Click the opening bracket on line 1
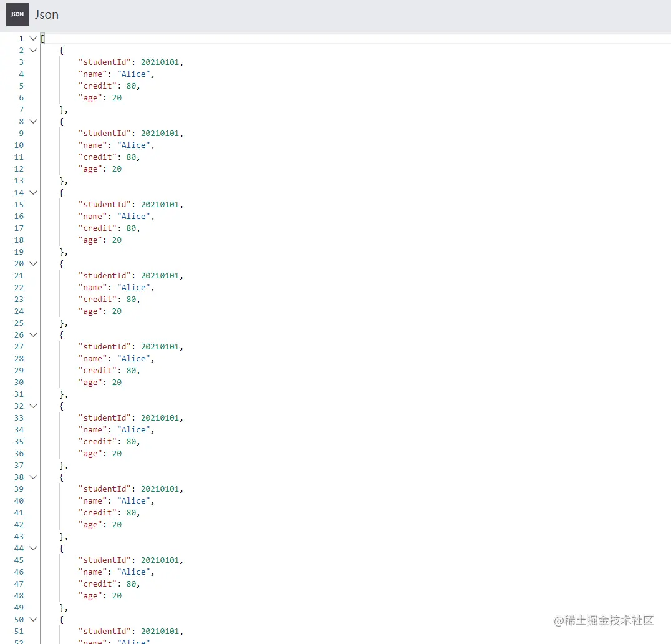This screenshot has height=644, width=671. point(43,39)
